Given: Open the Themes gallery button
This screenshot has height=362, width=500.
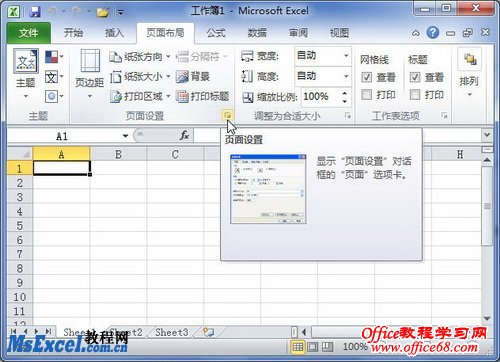Looking at the screenshot, I should tap(26, 74).
